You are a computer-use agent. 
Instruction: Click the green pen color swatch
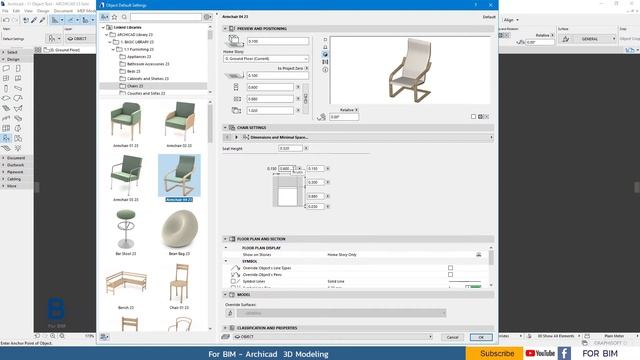pos(476,287)
